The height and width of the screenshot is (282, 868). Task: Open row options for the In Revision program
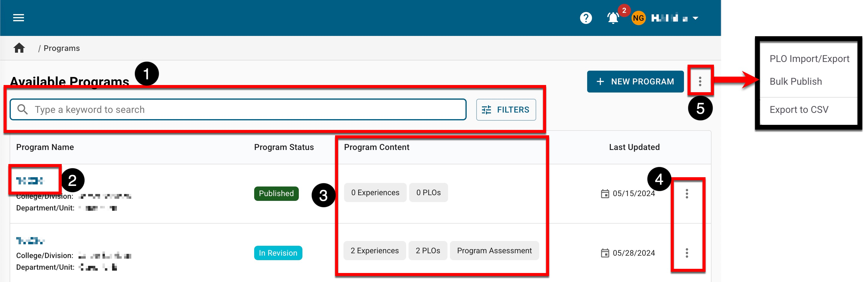687,253
